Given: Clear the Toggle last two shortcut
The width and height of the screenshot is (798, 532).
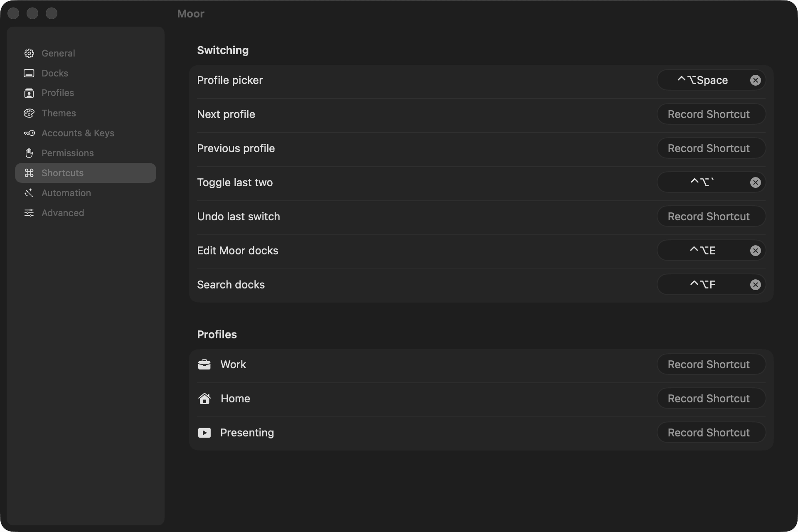Looking at the screenshot, I should pyautogui.click(x=756, y=182).
